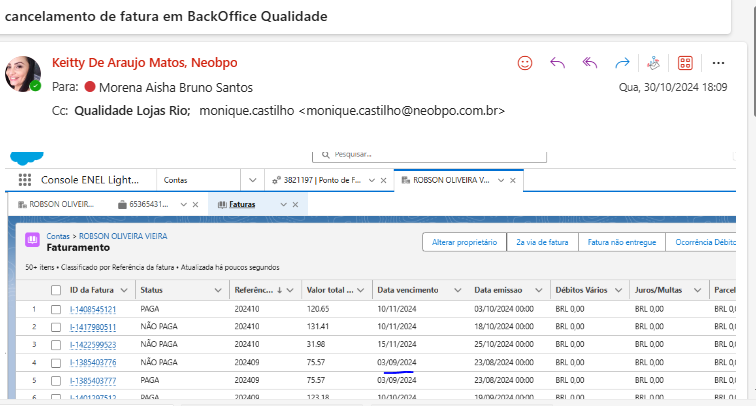Click the Pesquisar search field

[429, 155]
